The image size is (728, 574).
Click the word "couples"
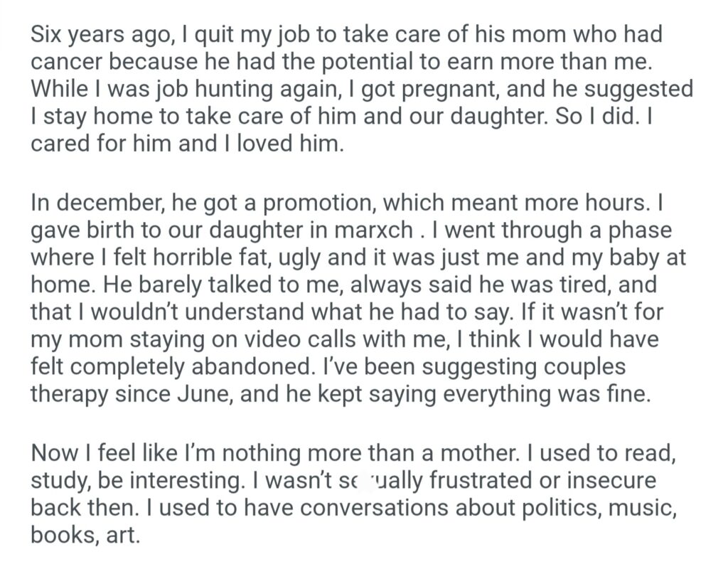tap(581, 368)
